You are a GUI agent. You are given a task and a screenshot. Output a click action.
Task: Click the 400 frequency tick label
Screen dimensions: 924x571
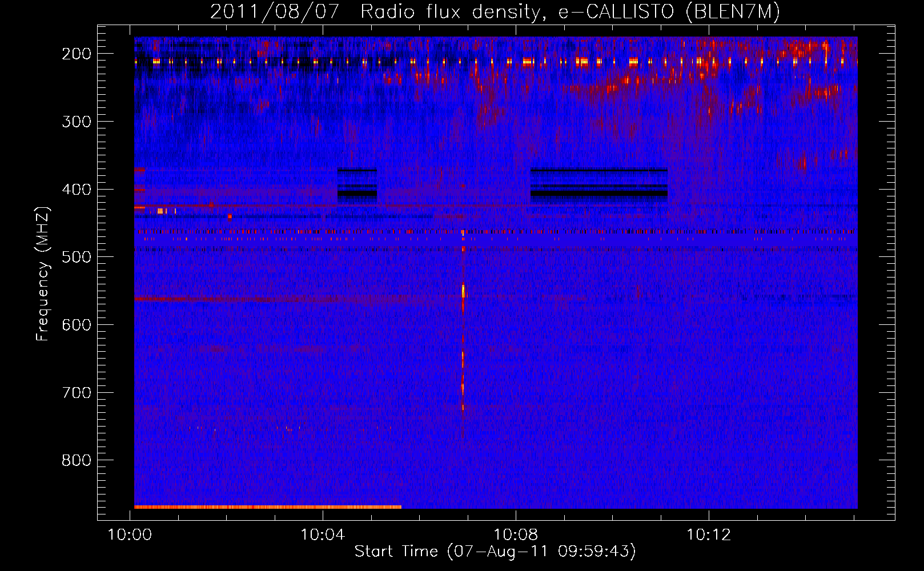(77, 190)
